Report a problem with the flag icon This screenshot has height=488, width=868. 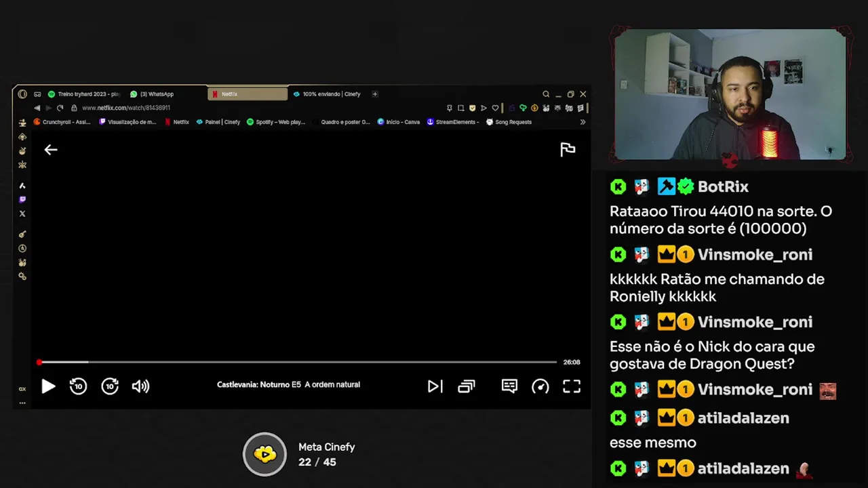click(568, 150)
